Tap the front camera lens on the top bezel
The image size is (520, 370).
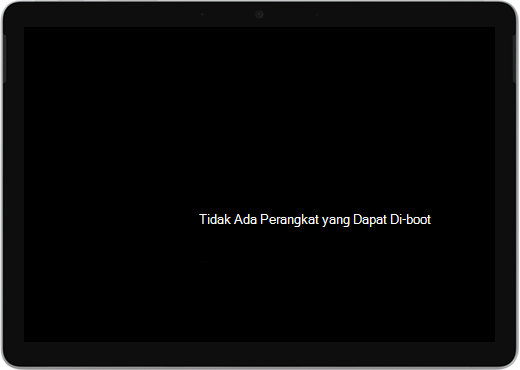[x=259, y=14]
